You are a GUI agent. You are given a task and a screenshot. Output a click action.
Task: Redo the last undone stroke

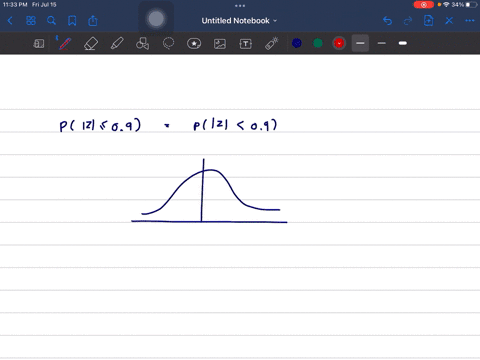click(x=408, y=21)
